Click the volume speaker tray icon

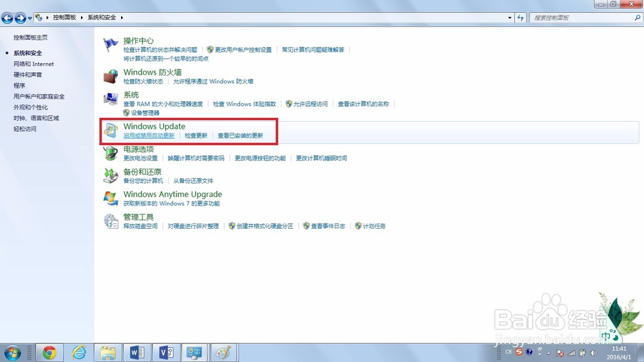594,353
